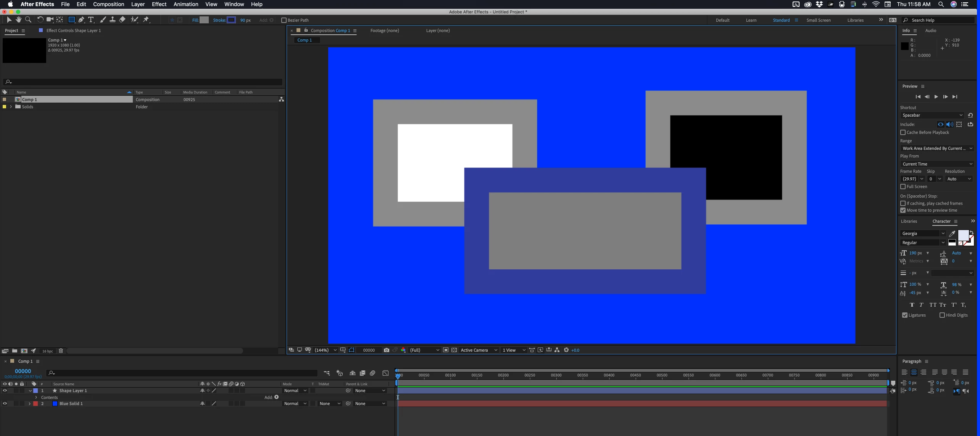Expand the Solids folder in Project
This screenshot has height=436, width=980.
click(11, 107)
